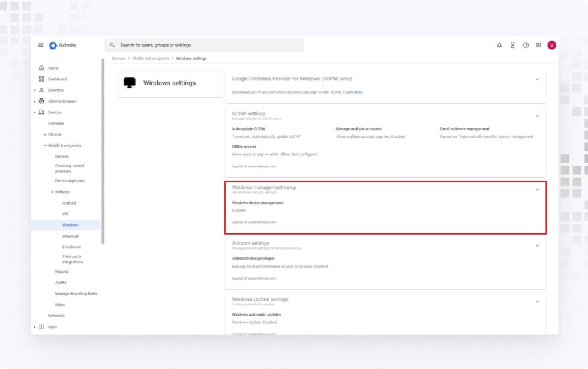Click the pending tasks hourglass icon
Screen dimensions: 588x369
click(512, 44)
